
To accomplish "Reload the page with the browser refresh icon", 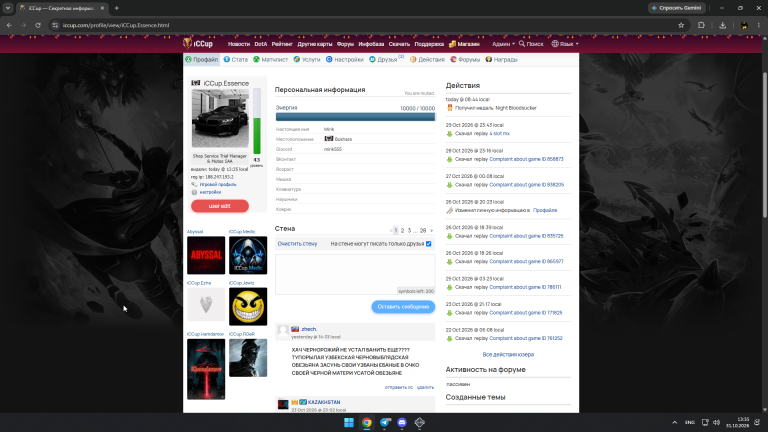I will (x=38, y=25).
